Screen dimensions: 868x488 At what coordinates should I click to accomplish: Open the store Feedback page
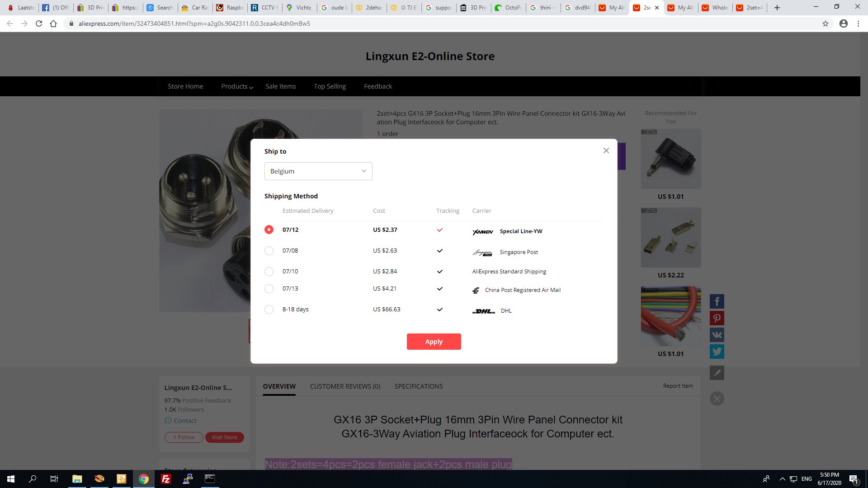pyautogui.click(x=378, y=86)
